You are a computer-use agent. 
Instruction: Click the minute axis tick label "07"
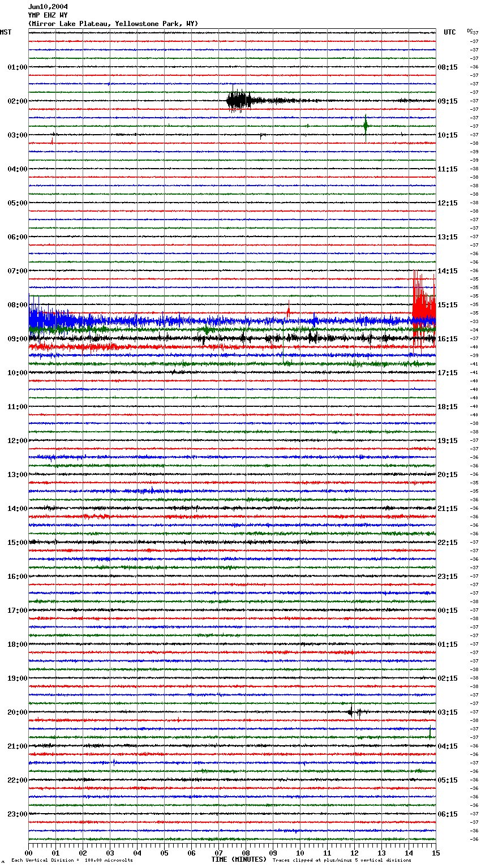218,853
